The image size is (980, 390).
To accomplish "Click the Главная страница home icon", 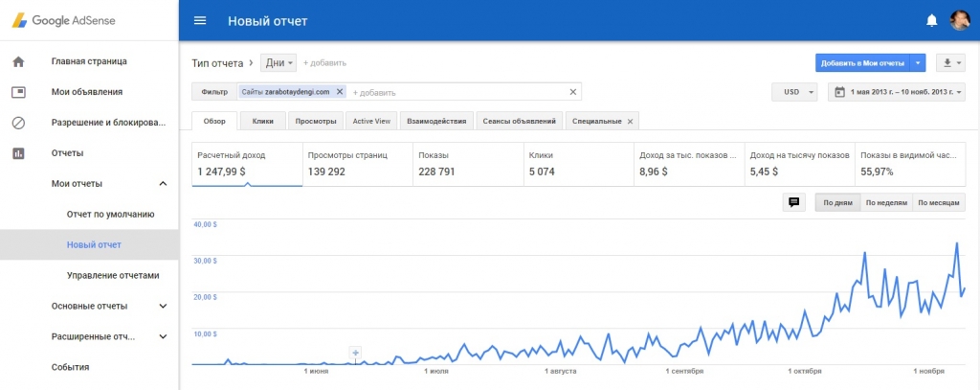I will click(17, 61).
